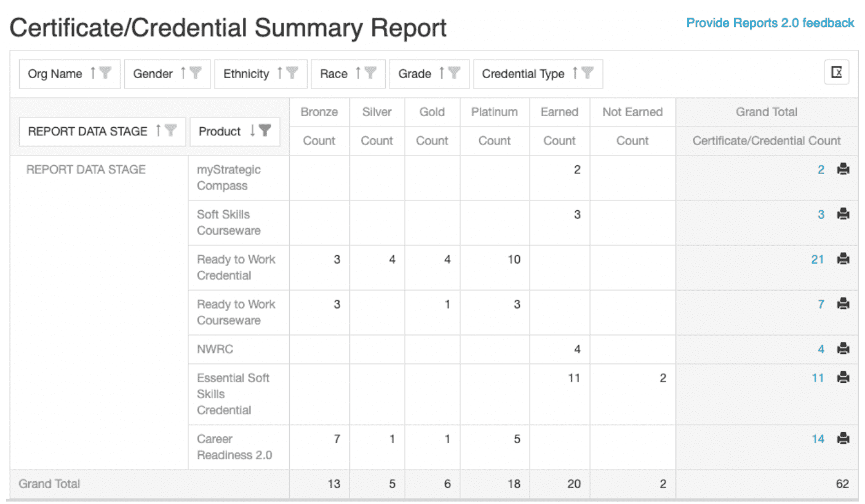The height and width of the screenshot is (504, 865).
Task: Open the Provide Reports 2.0 feedback link
Action: click(770, 23)
